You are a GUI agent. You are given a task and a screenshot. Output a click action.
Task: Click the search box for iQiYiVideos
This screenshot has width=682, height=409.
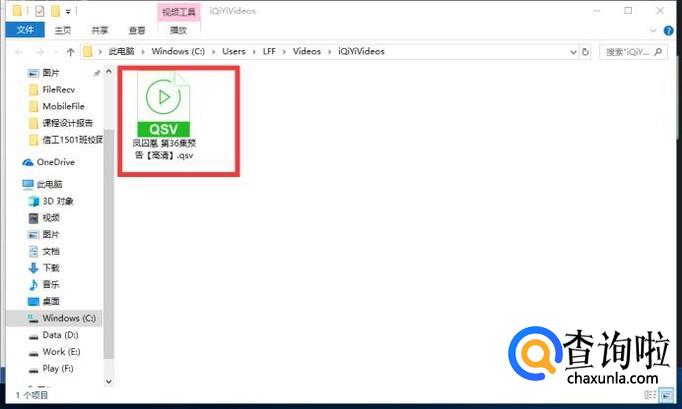633,52
